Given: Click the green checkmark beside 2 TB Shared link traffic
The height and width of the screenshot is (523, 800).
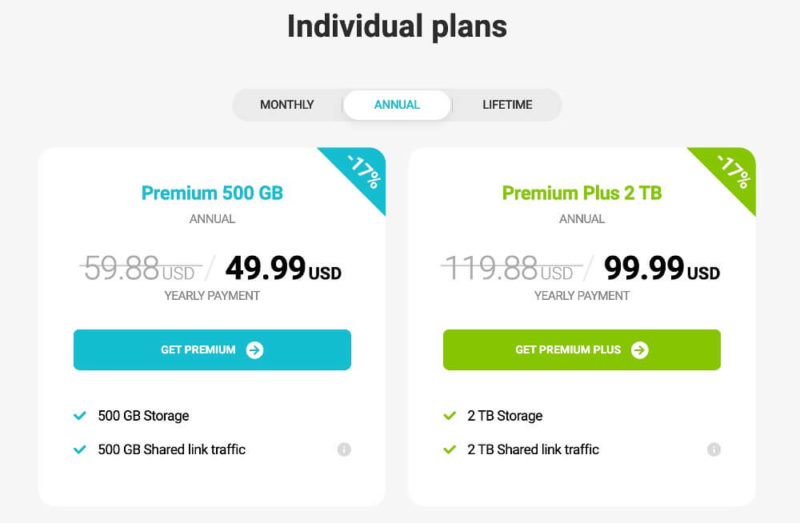Looking at the screenshot, I should (449, 450).
